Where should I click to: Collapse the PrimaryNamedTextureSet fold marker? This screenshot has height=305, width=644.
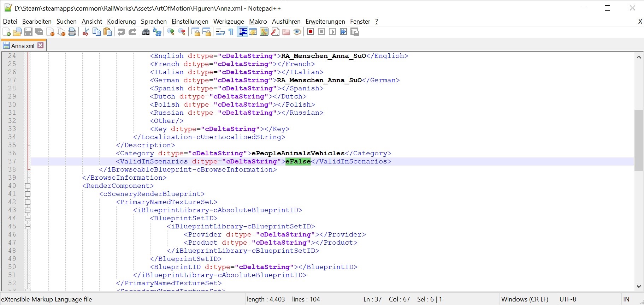(x=28, y=202)
